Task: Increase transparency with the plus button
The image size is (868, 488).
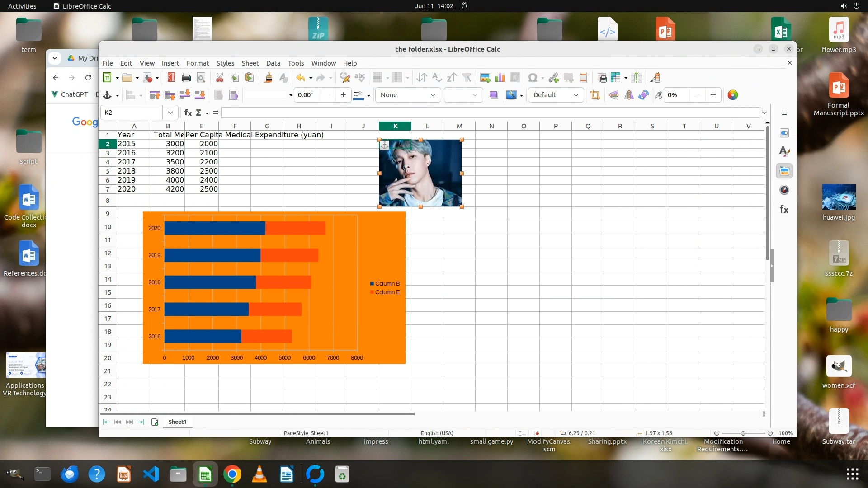Action: 713,95
